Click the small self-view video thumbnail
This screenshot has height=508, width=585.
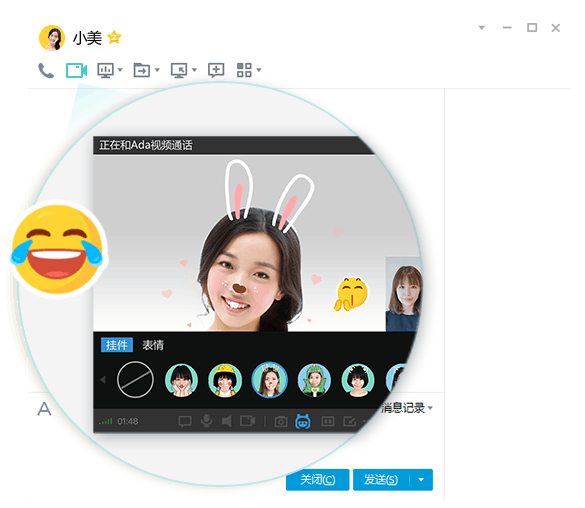click(x=404, y=294)
